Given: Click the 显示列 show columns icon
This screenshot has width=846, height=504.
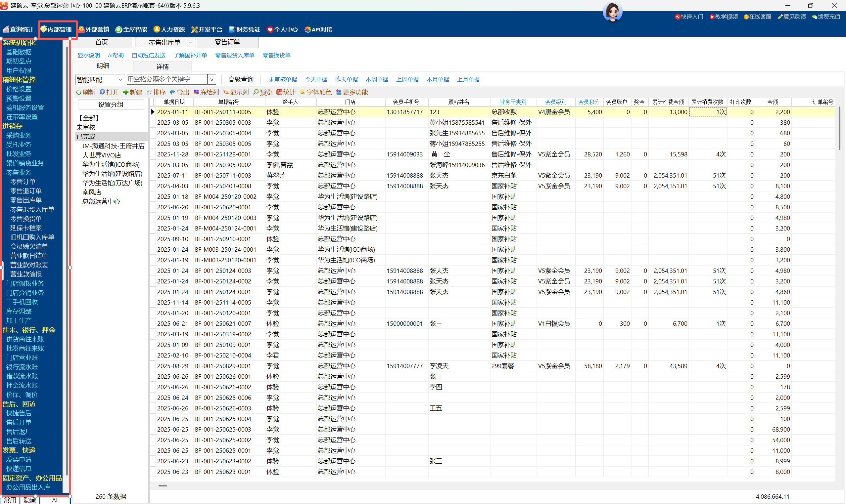Looking at the screenshot, I should (x=226, y=92).
